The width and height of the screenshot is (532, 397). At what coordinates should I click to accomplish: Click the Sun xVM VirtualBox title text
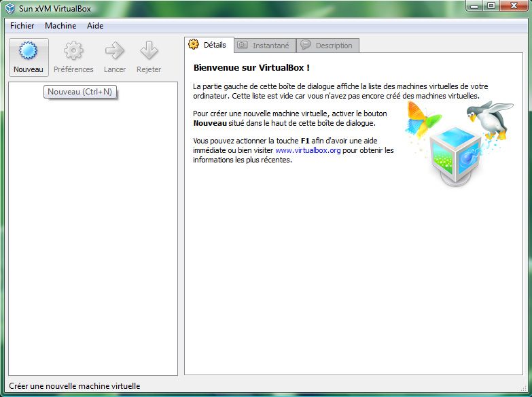pos(55,8)
